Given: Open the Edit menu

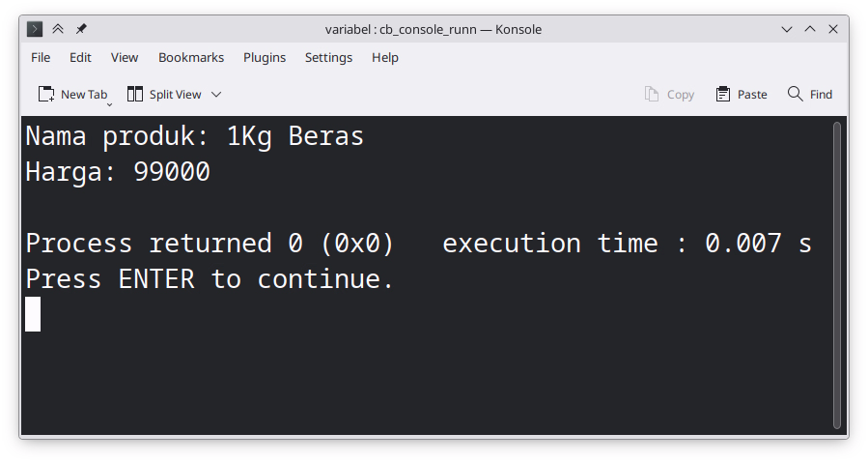Looking at the screenshot, I should click(x=80, y=57).
